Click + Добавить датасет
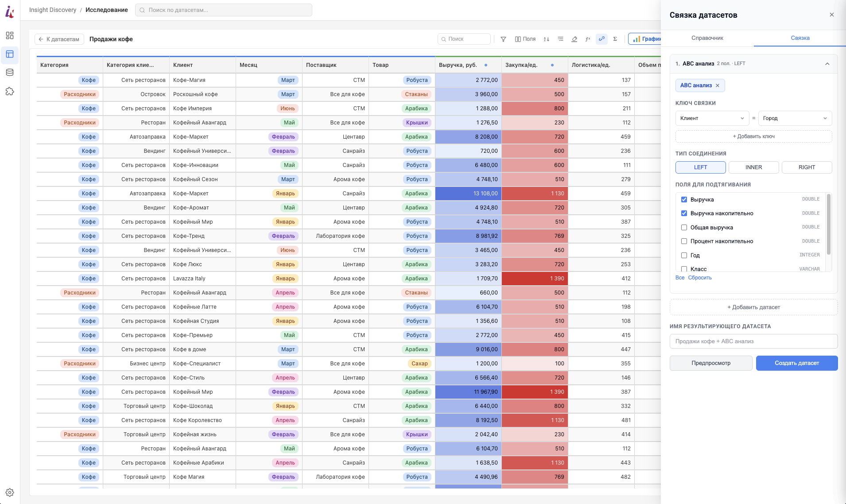The image size is (846, 504). 753,307
